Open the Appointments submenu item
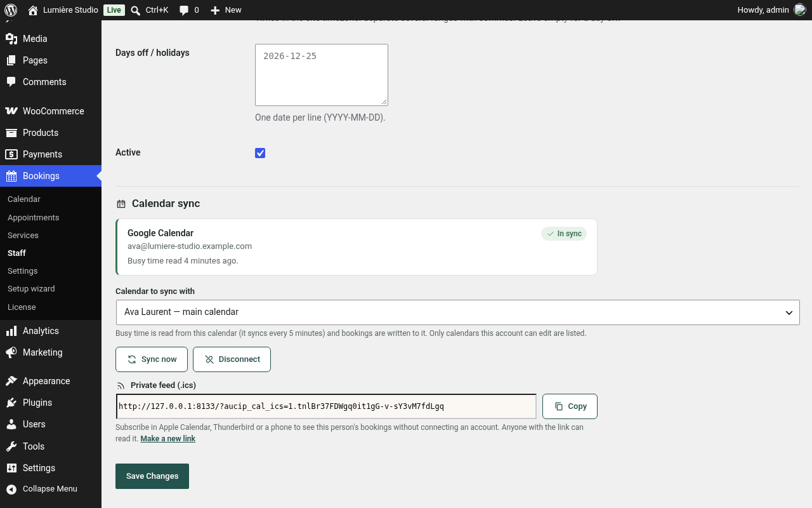 (51, 218)
